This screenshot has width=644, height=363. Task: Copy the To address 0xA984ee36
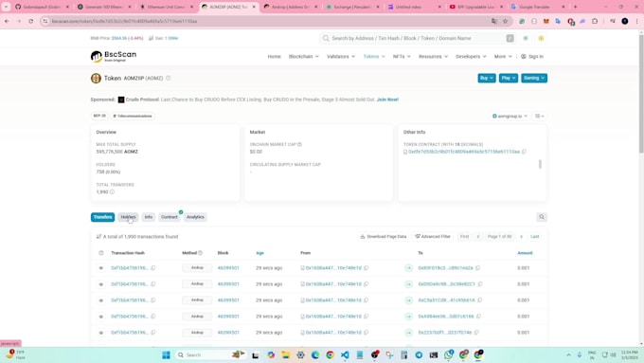pyautogui.click(x=478, y=317)
